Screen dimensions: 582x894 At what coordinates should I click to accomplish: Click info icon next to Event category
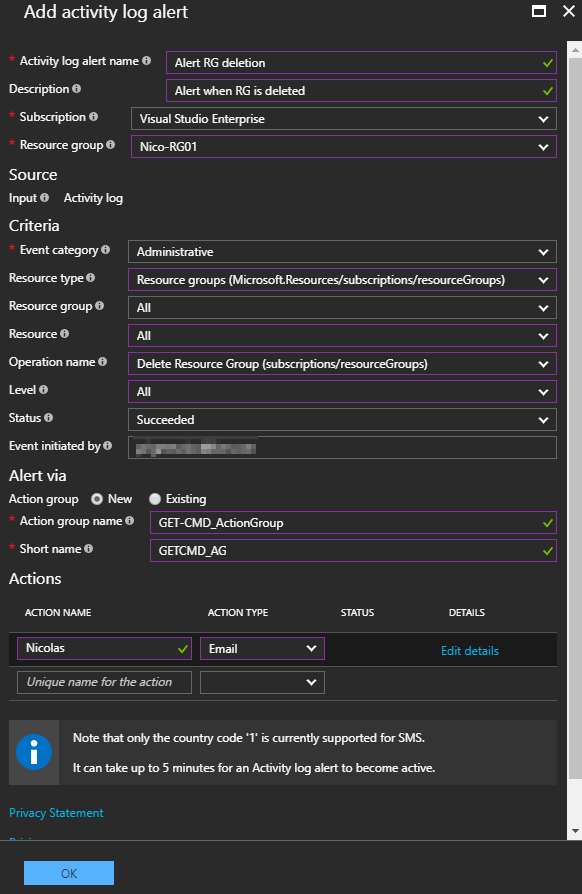coord(105,250)
